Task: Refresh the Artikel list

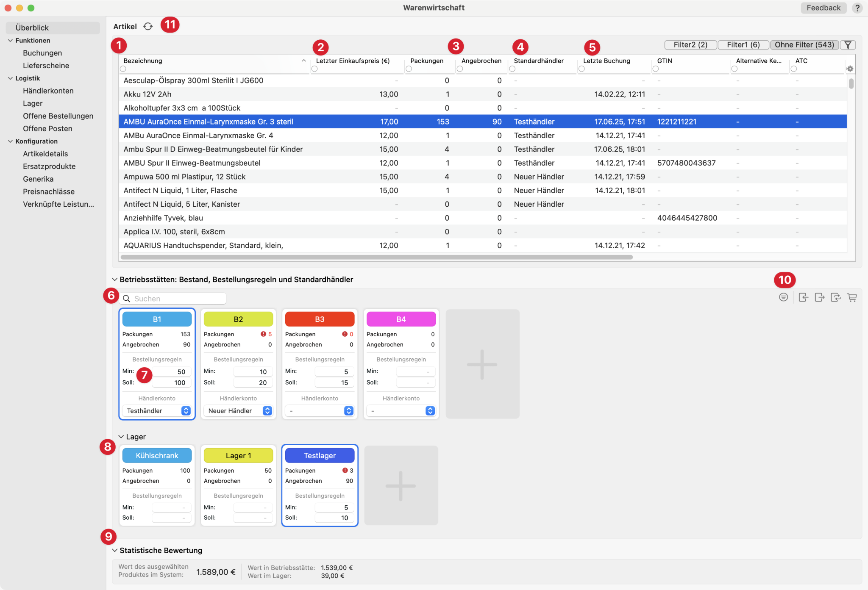Action: pyautogui.click(x=147, y=26)
